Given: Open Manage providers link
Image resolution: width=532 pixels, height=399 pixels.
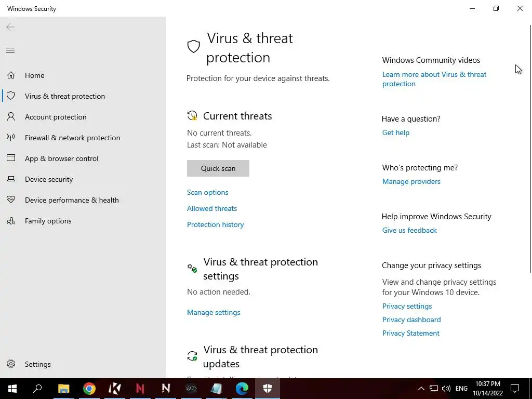Looking at the screenshot, I should point(411,181).
